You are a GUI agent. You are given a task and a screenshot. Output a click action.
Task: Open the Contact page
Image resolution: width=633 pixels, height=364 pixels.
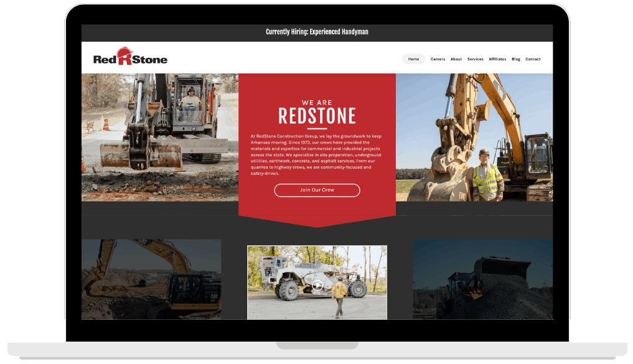coord(533,59)
